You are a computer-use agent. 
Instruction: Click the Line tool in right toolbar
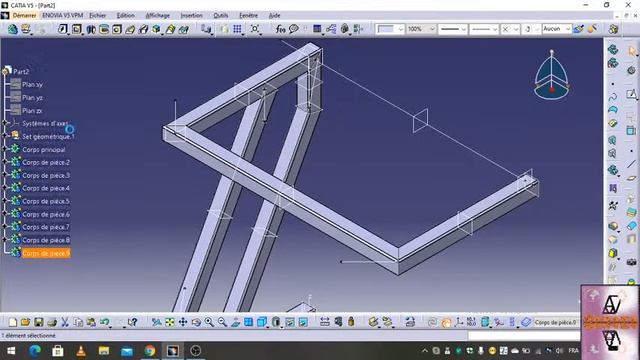point(631,164)
